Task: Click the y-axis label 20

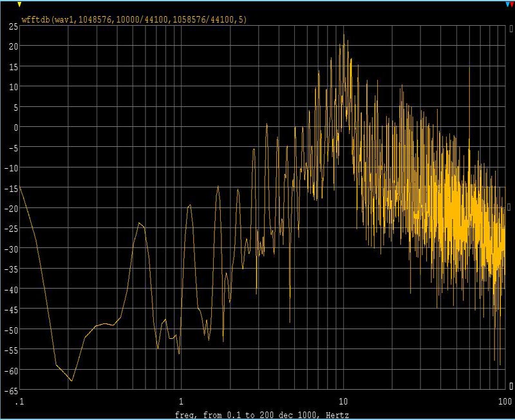Action: click(x=14, y=46)
